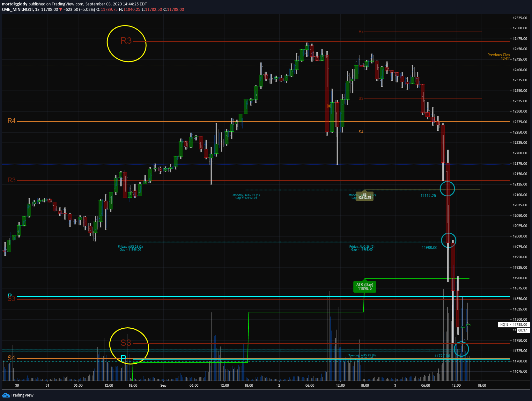Click the close value C:11788.00 in the header

pos(174,10)
